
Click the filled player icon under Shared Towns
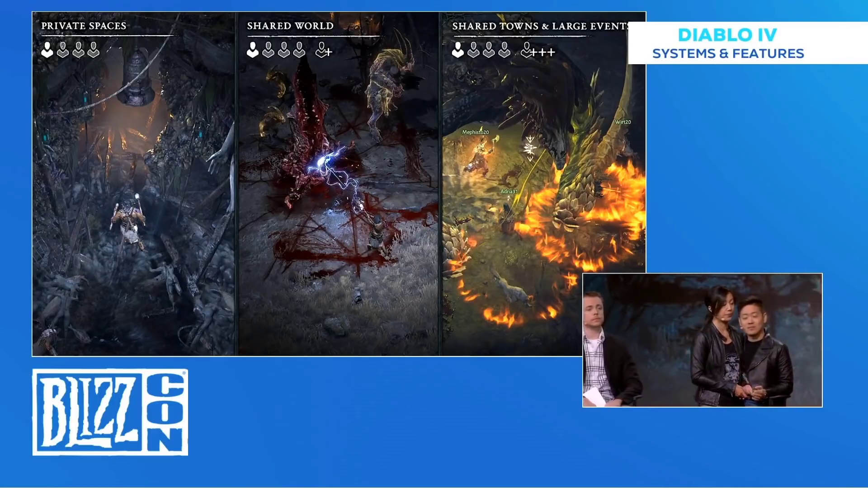click(x=458, y=50)
